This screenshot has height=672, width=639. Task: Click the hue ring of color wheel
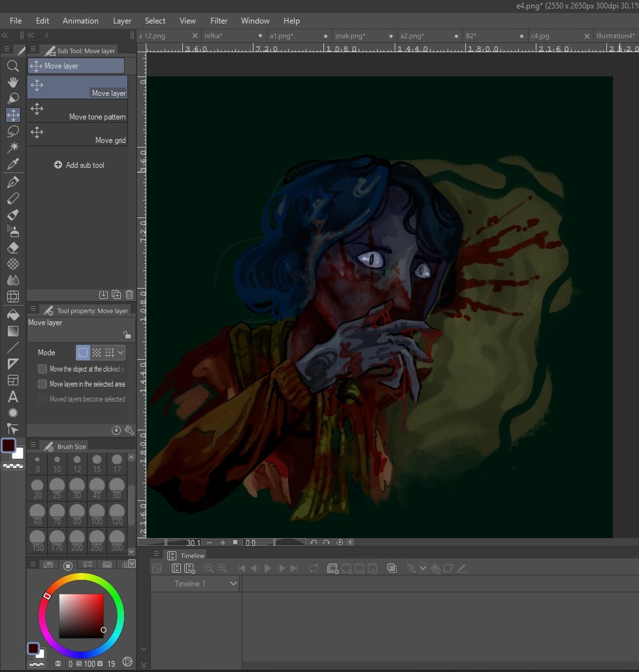81,575
